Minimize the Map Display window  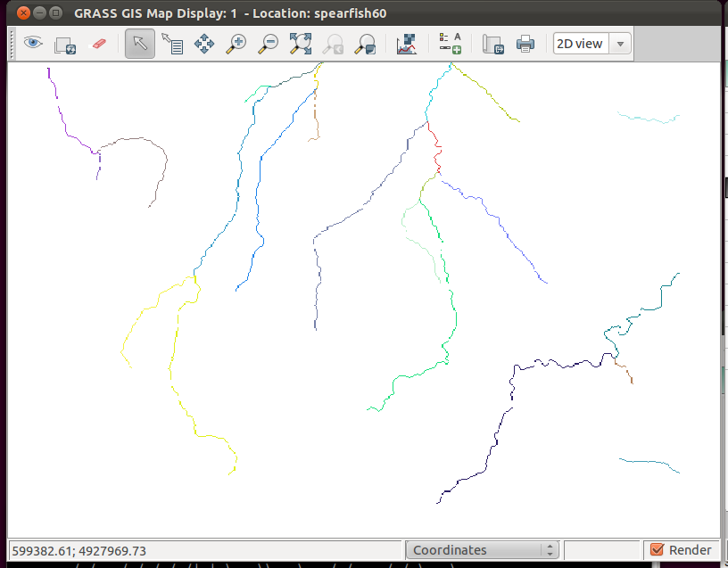[x=39, y=13]
